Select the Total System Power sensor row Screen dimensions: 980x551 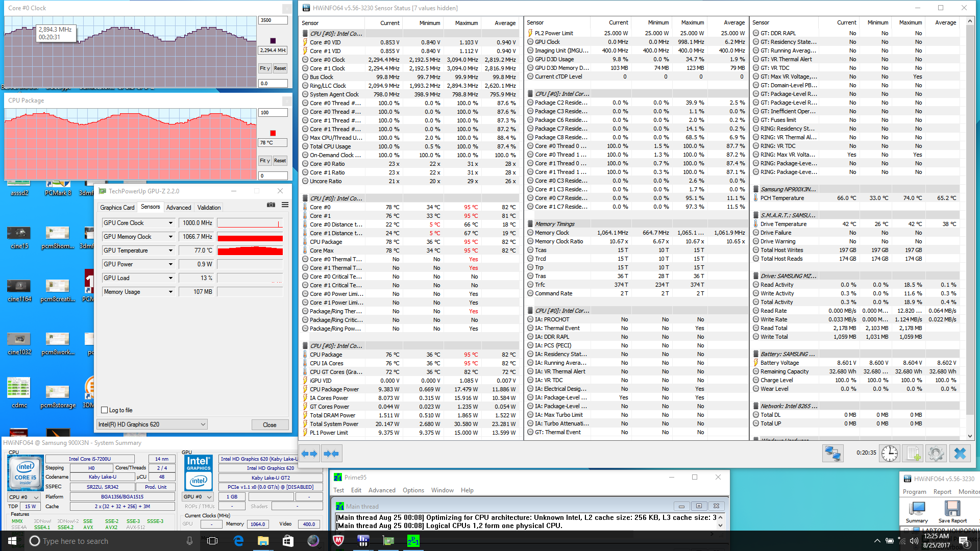pyautogui.click(x=410, y=424)
